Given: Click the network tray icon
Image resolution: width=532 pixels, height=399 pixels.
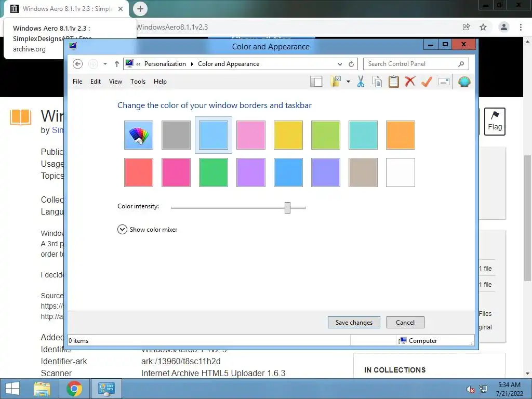Looking at the screenshot, I should [483, 389].
